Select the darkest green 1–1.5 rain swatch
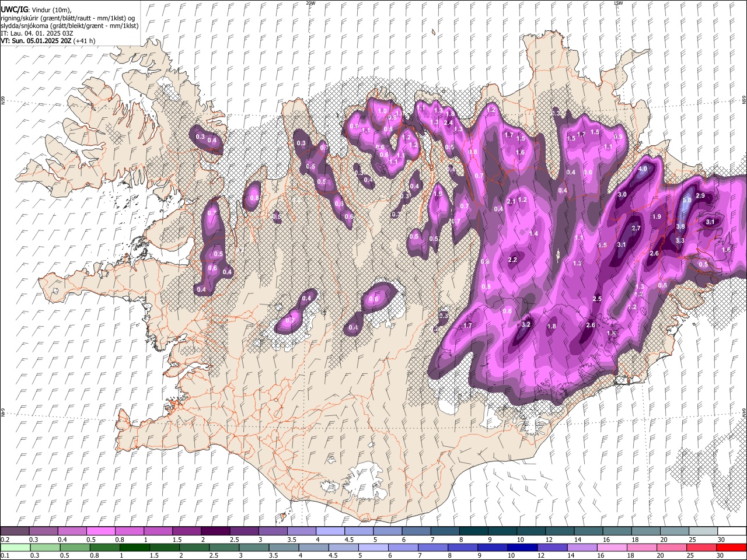The width and height of the screenshot is (747, 560). click(134, 547)
